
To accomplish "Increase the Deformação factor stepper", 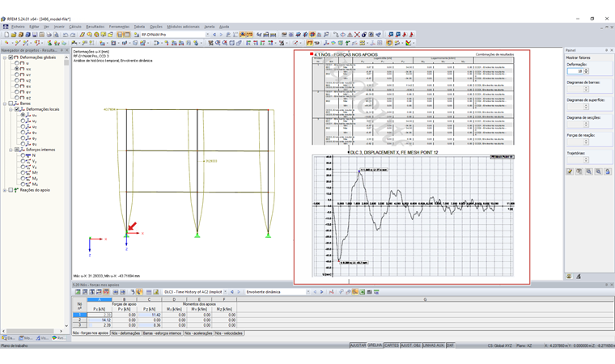I will (x=586, y=70).
